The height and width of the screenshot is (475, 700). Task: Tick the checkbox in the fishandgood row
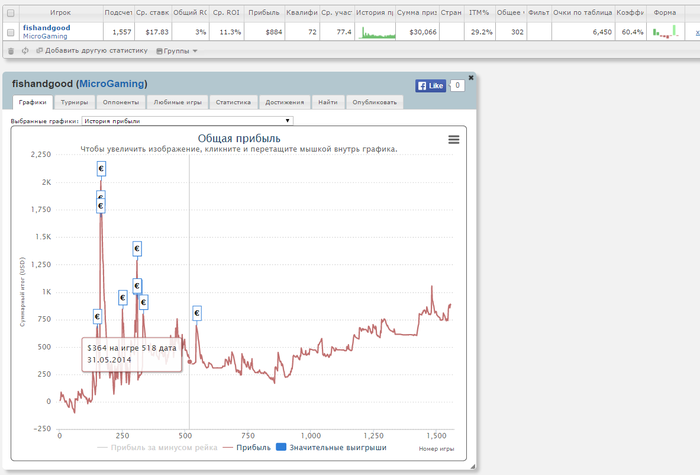tap(11, 32)
